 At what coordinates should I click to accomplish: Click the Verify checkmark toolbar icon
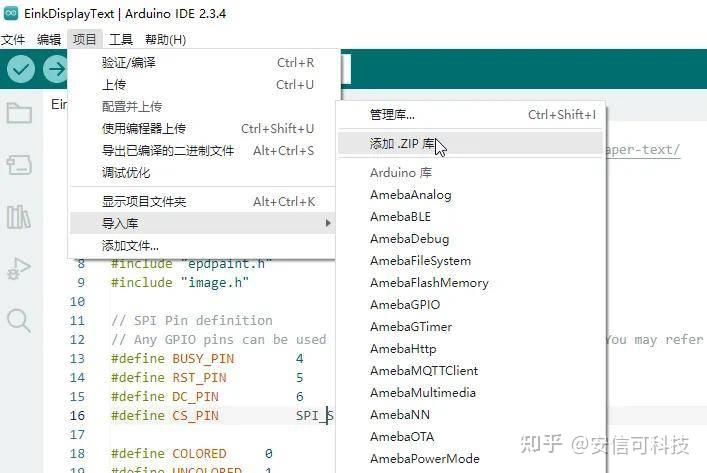pyautogui.click(x=21, y=69)
